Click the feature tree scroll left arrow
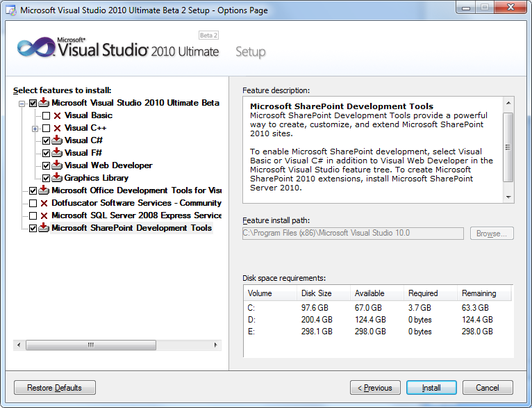Viewport: 532px width, 408px height. tap(19, 345)
